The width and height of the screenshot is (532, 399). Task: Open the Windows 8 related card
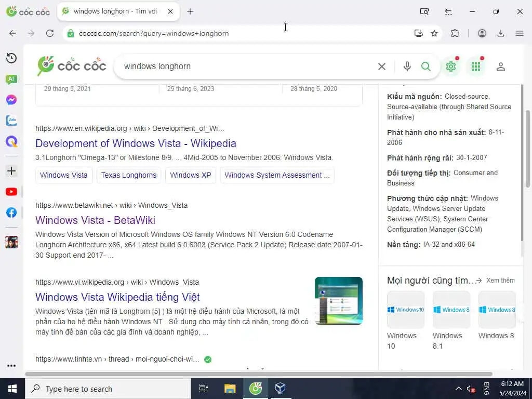pos(497,315)
